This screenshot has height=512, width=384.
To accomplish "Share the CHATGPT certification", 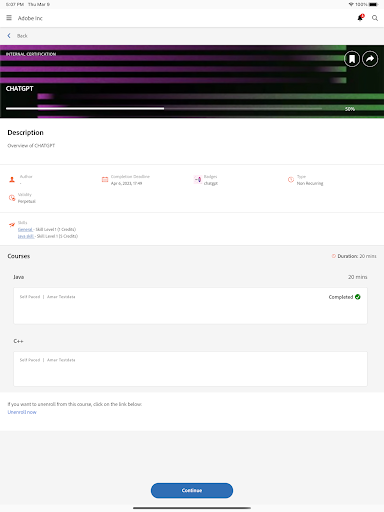I will click(370, 59).
